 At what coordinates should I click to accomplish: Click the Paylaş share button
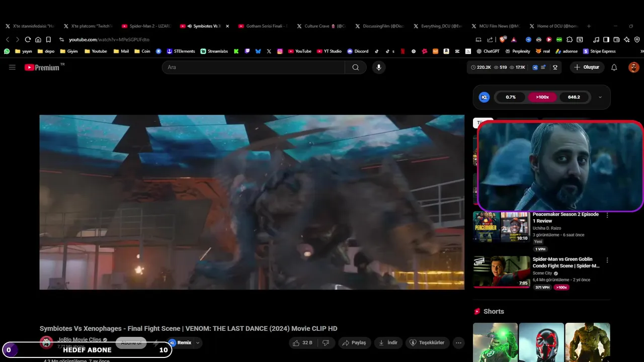(x=355, y=342)
